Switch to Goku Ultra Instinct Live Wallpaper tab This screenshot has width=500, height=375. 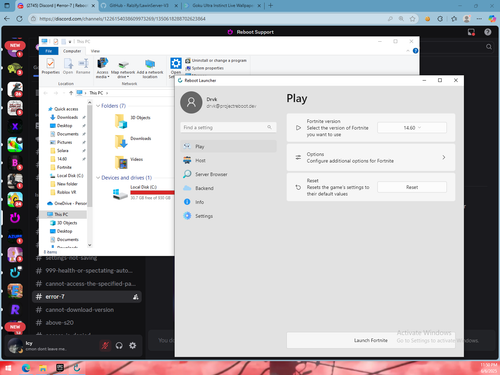click(x=222, y=6)
